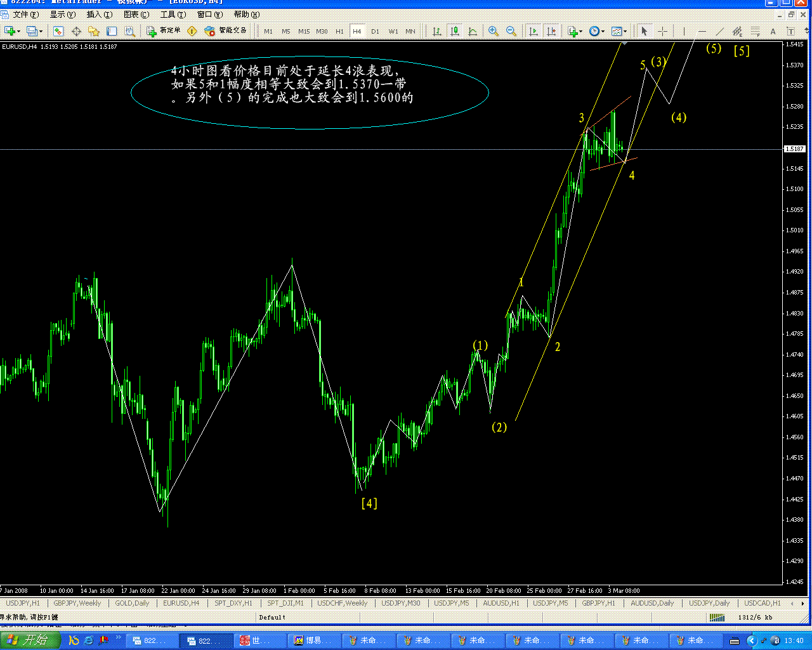Zoom out on the chart

point(511,30)
